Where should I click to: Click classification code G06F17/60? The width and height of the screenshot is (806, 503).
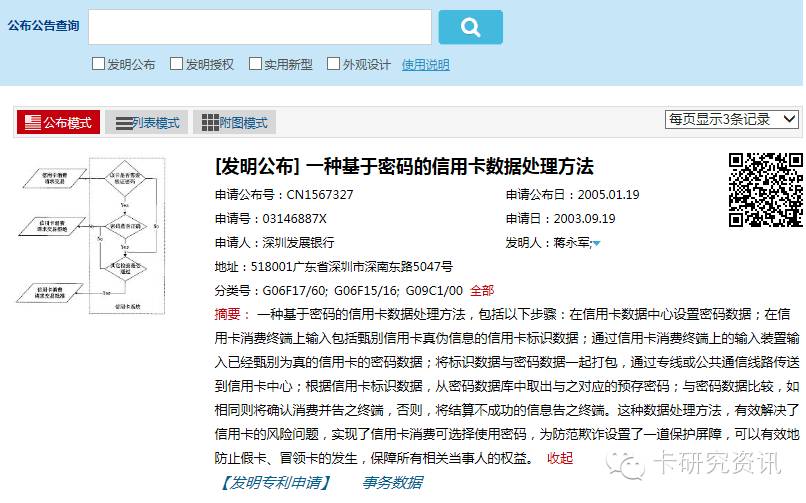(x=295, y=291)
